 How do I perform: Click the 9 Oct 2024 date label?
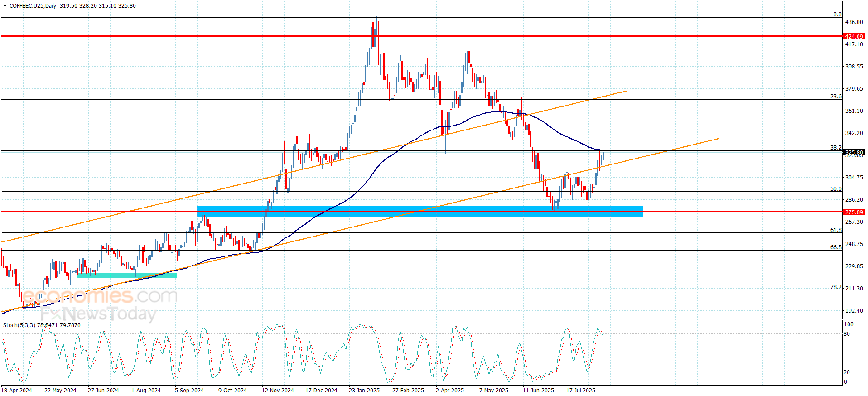(x=232, y=391)
